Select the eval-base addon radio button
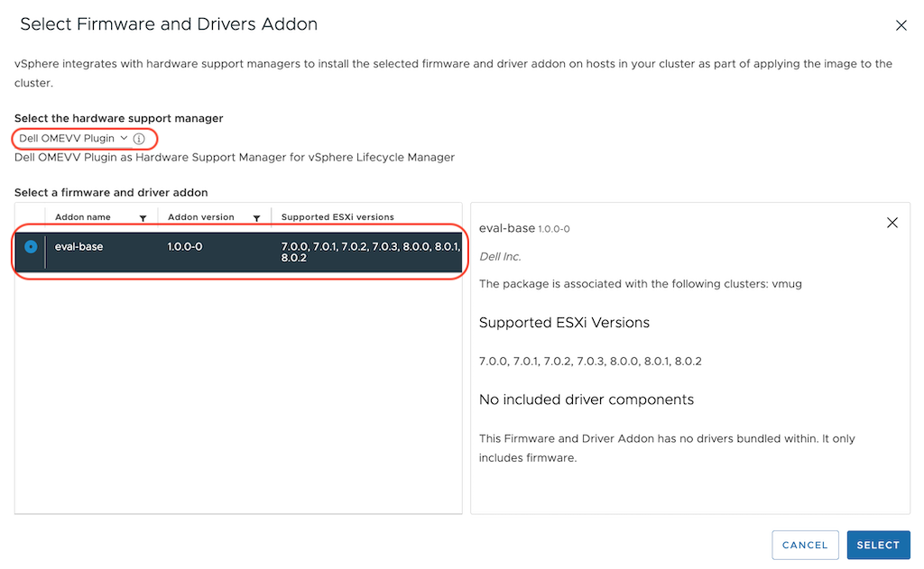Screen dimensions: 924x569 tap(31, 247)
